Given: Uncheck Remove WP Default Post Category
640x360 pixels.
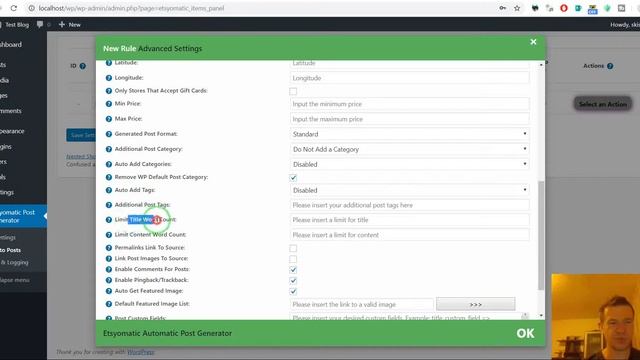Looking at the screenshot, I should tap(293, 178).
